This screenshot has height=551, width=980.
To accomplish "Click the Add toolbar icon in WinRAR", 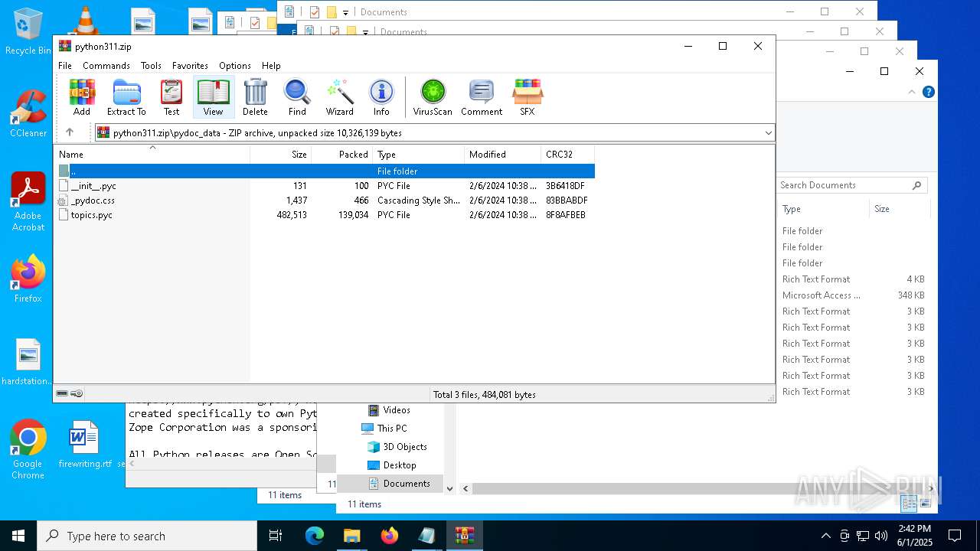I will point(82,97).
